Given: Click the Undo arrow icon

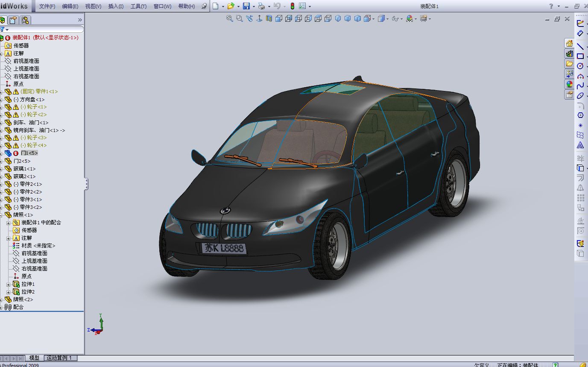Looking at the screenshot, I should tap(277, 6).
